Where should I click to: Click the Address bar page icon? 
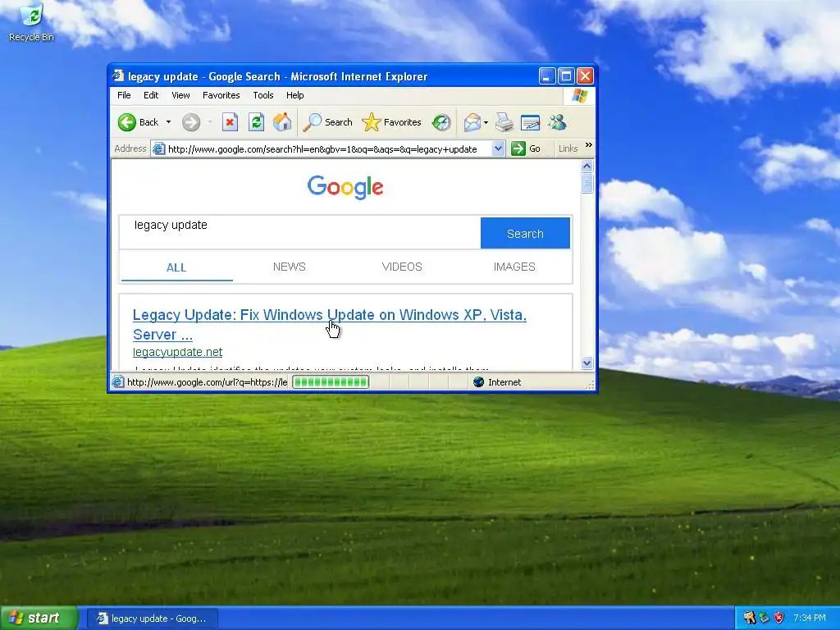[x=158, y=149]
